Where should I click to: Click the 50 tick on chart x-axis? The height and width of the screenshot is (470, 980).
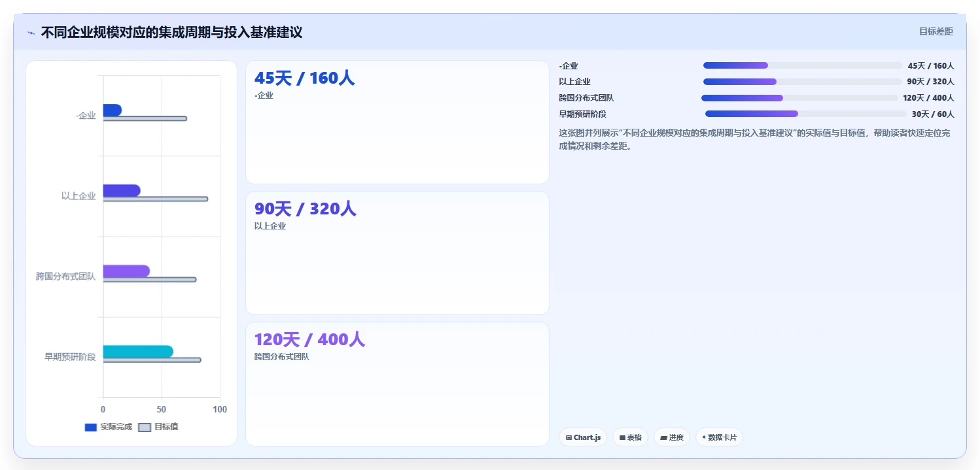coord(162,409)
